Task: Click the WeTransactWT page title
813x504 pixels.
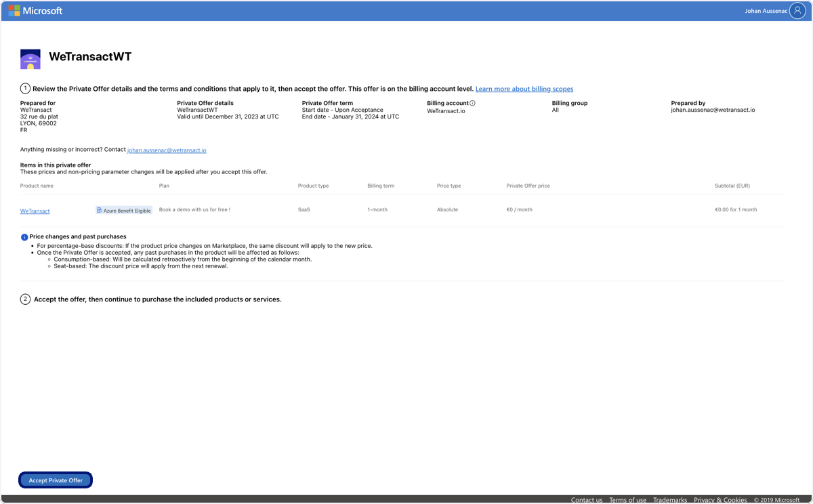Action: tap(90, 57)
